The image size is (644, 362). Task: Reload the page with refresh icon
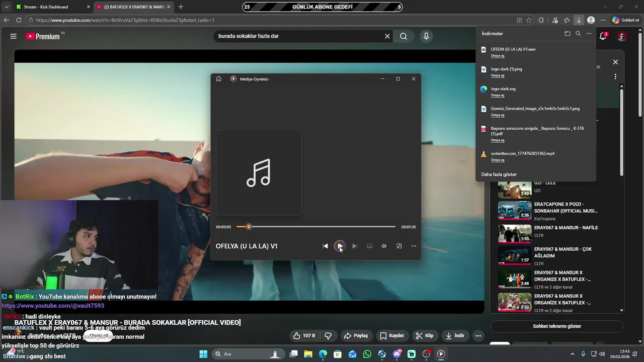[19, 20]
